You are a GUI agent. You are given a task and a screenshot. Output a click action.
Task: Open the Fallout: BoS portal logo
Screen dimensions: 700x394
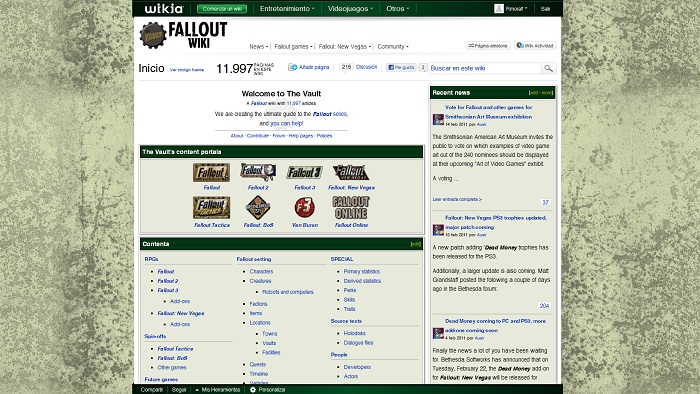coord(258,207)
